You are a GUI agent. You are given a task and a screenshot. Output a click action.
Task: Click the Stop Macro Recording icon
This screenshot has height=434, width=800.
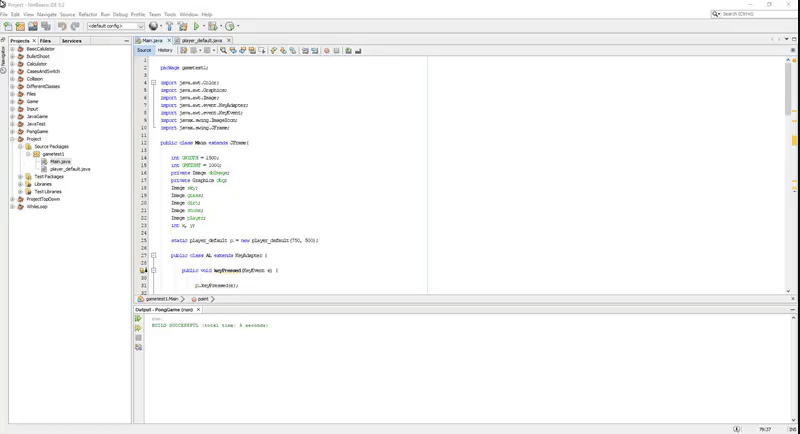click(336, 50)
